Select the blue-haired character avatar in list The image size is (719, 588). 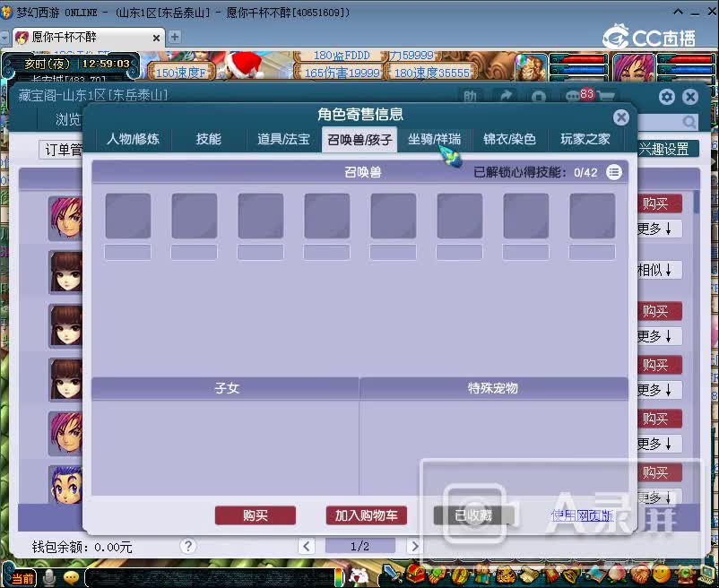tap(66, 485)
